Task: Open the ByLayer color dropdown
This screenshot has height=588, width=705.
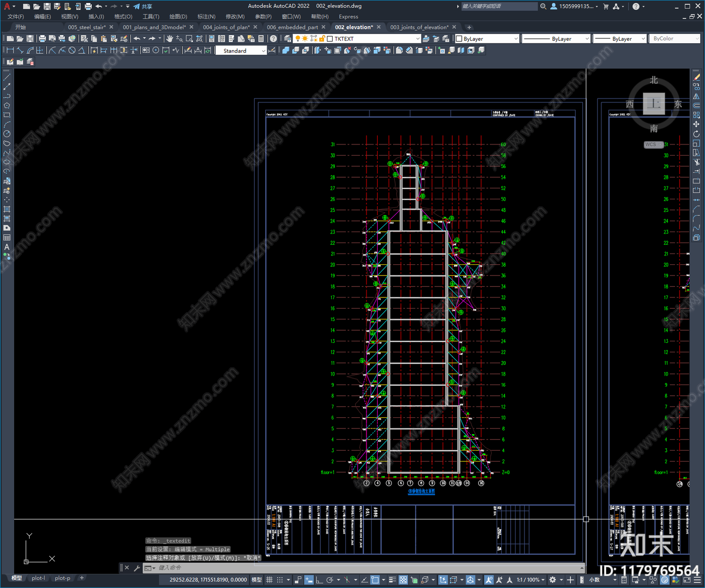Action: (x=516, y=39)
